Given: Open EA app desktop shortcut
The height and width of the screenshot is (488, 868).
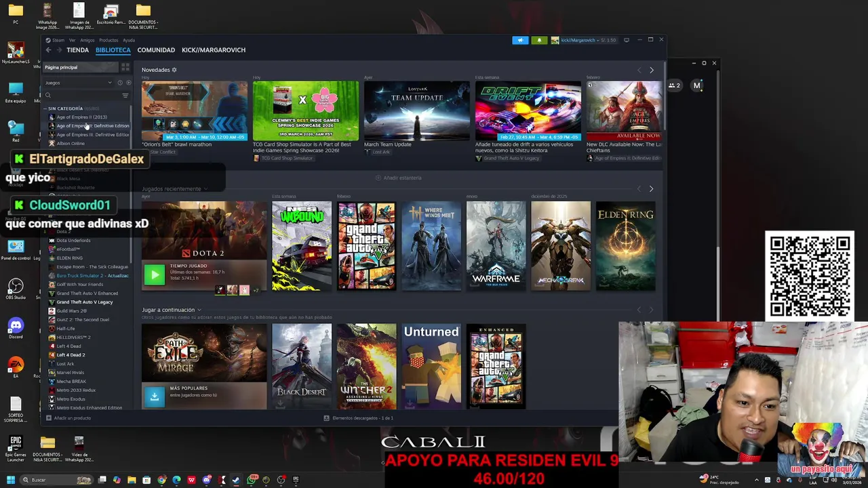Looking at the screenshot, I should coord(16,368).
